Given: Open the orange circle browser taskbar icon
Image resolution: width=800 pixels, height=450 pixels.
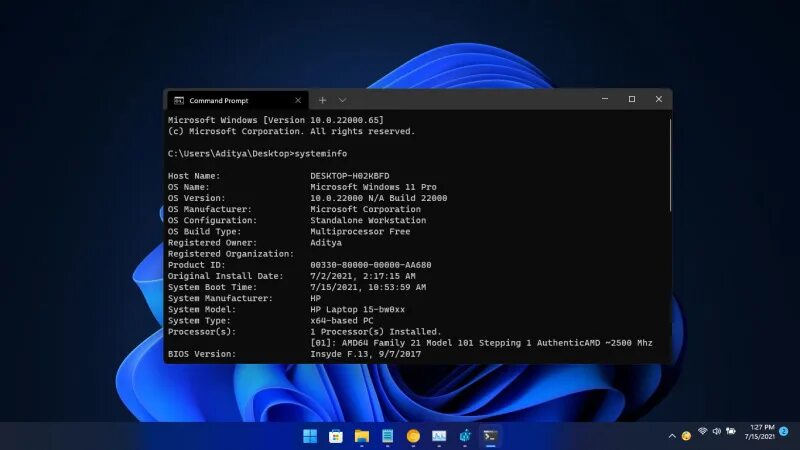Looking at the screenshot, I should [413, 436].
